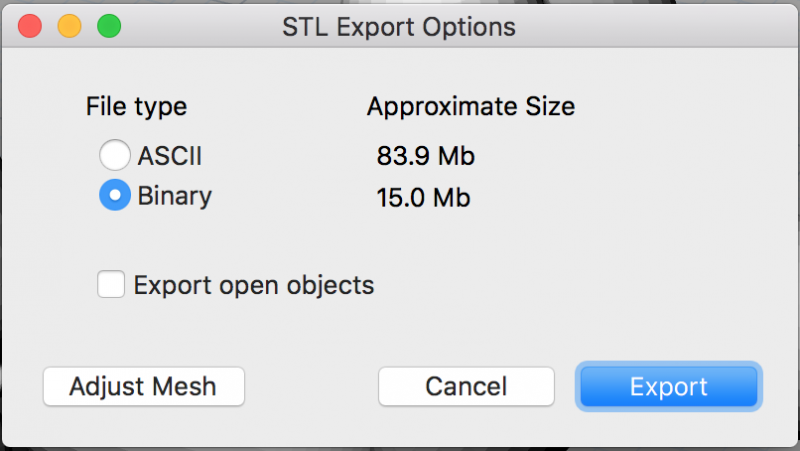
Task: Select the Binary radio button
Action: 114,196
